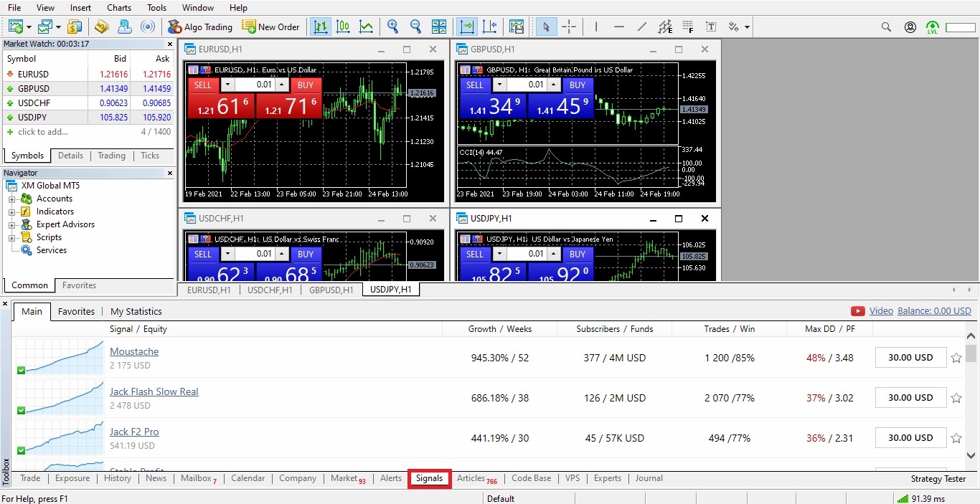Open the Profiles toolbar icon
Image resolution: width=980 pixels, height=504 pixels.
tap(45, 27)
